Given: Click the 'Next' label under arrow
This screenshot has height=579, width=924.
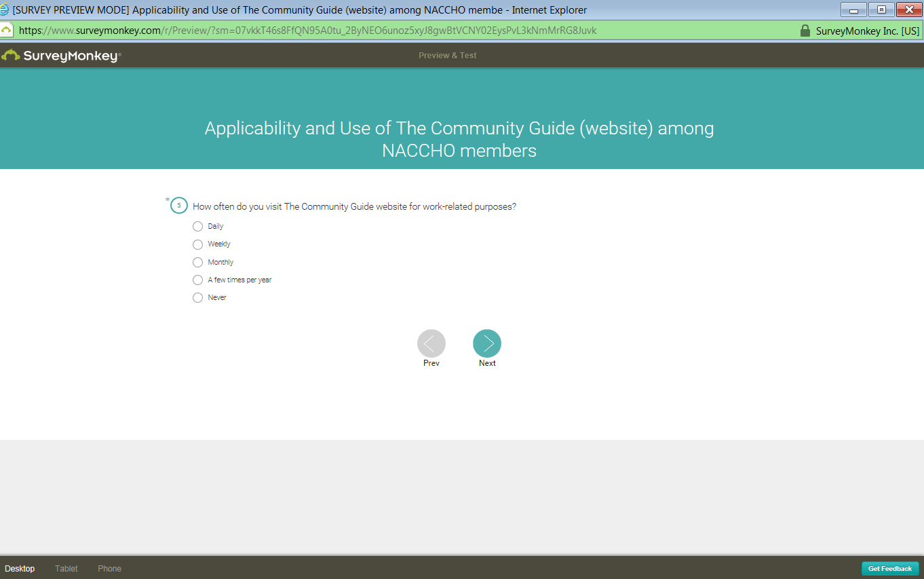Looking at the screenshot, I should pos(487,363).
